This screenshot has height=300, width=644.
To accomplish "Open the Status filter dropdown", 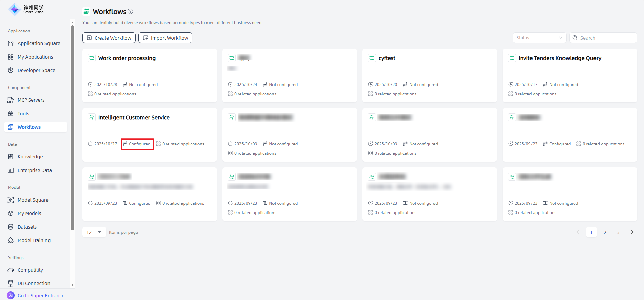I will click(539, 38).
